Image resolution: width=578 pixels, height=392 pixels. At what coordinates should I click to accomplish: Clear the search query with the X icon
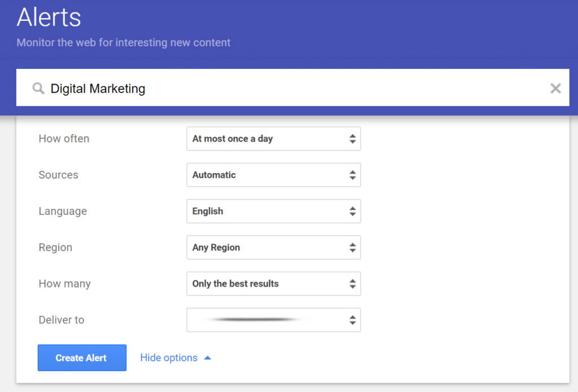(555, 88)
